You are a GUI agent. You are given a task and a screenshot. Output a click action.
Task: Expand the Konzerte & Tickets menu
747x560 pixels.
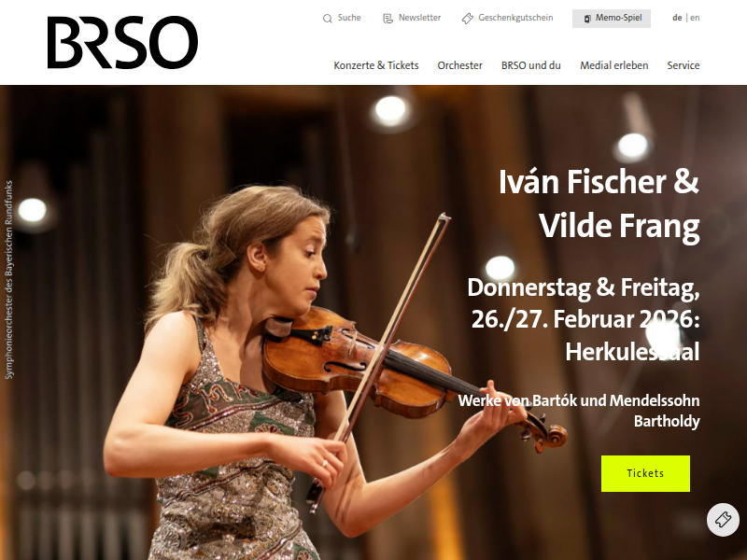click(376, 65)
